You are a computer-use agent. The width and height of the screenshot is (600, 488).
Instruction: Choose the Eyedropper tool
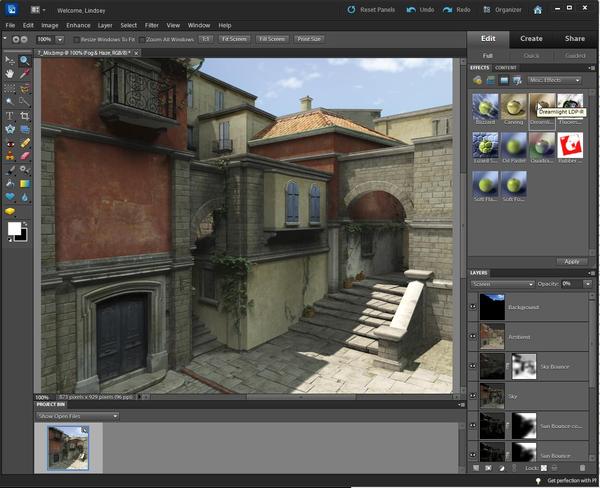pyautogui.click(x=25, y=74)
